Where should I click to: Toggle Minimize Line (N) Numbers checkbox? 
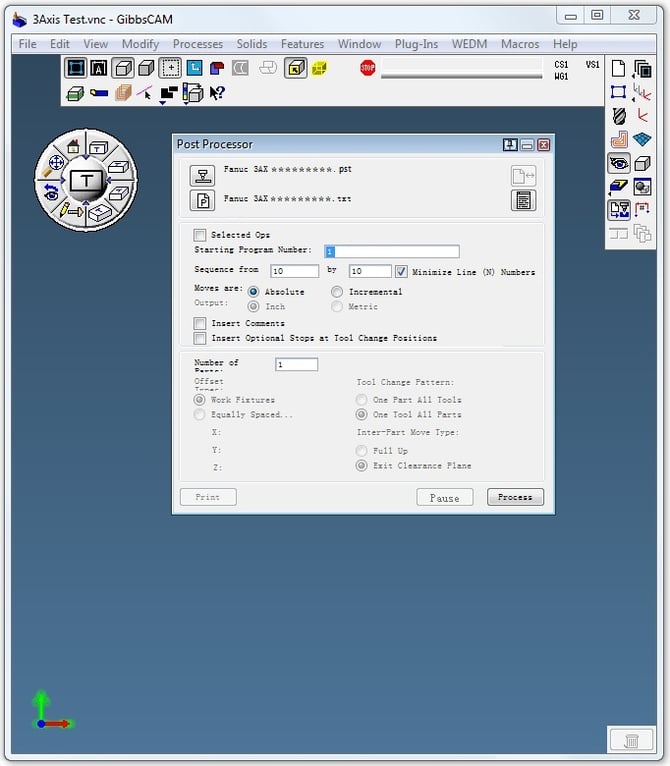401,272
